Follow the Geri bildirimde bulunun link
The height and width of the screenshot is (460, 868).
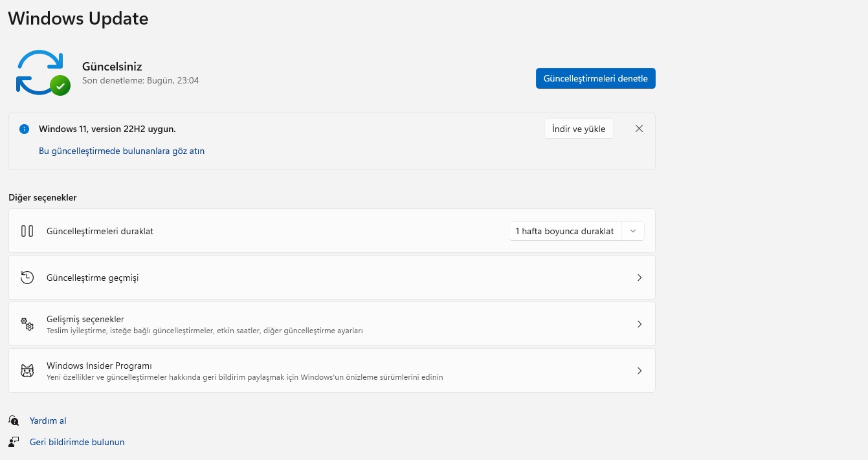pos(77,442)
